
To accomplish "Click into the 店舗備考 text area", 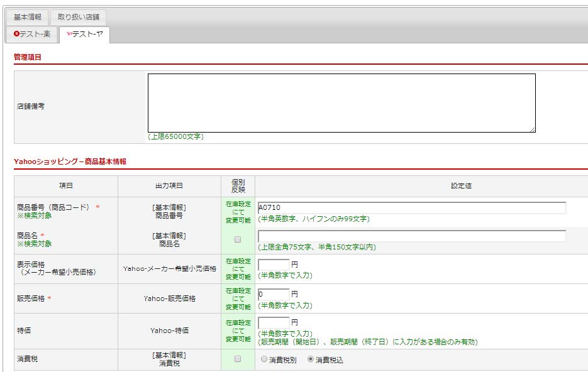I will [341, 103].
